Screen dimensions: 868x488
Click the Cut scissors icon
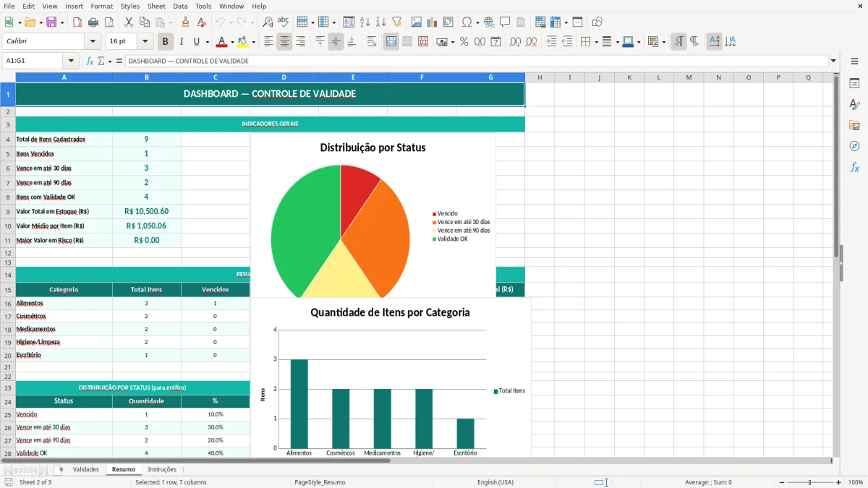129,22
